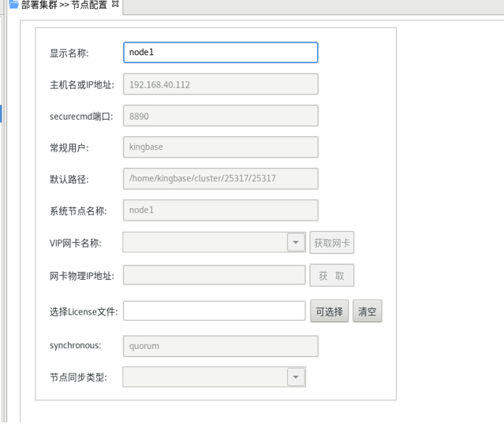Screen dimensions: 504x435
Task: Click the 显示名称 field containing node1
Action: [x=220, y=53]
